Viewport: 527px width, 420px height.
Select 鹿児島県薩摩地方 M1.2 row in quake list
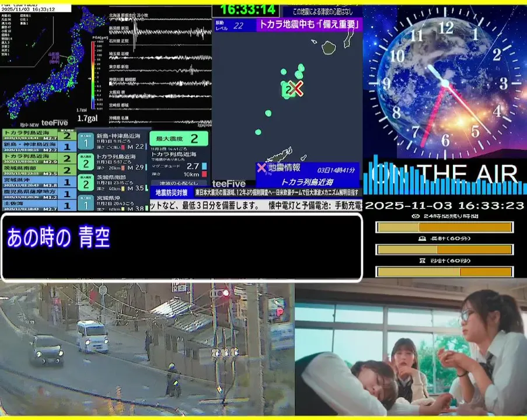39,194
